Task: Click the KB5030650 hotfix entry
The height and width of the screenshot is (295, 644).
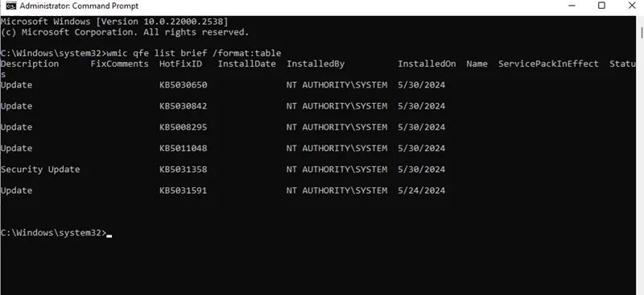Action: click(184, 85)
